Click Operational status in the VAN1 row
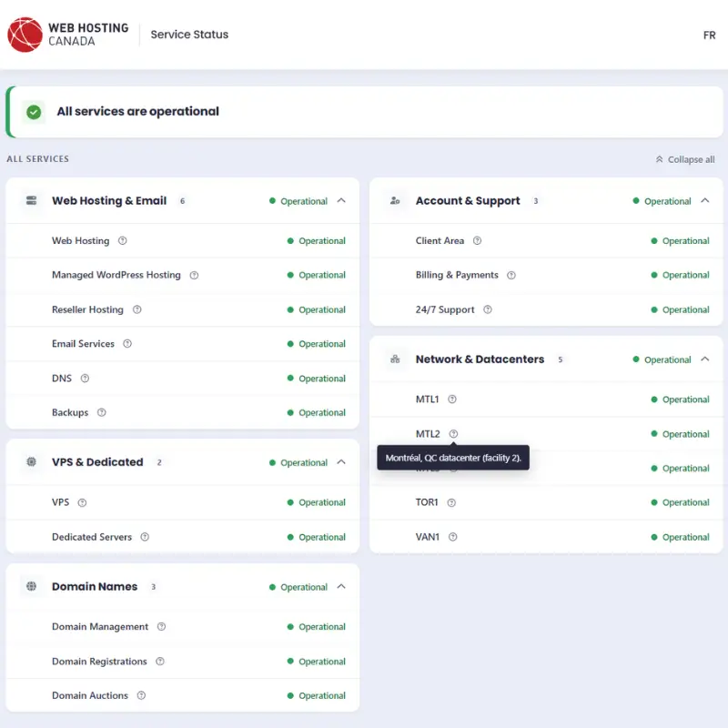 (x=680, y=537)
